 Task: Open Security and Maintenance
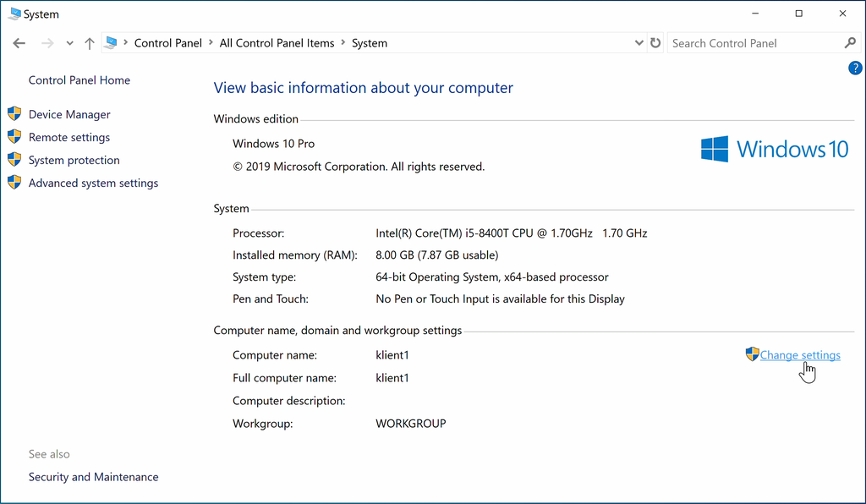[93, 477]
